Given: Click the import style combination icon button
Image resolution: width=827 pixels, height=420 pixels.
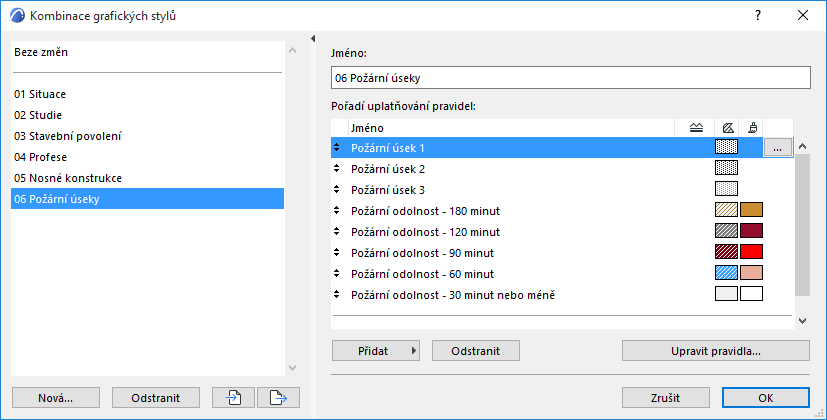Looking at the screenshot, I should click(x=233, y=397).
